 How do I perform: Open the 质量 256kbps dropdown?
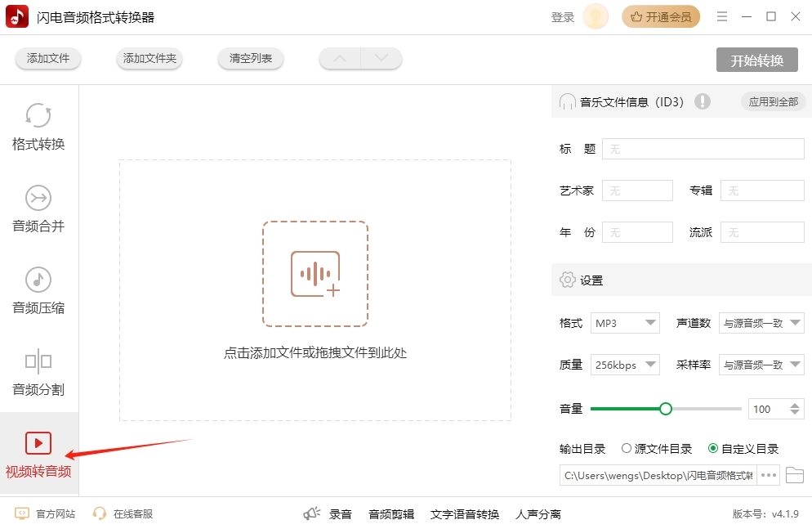[625, 365]
